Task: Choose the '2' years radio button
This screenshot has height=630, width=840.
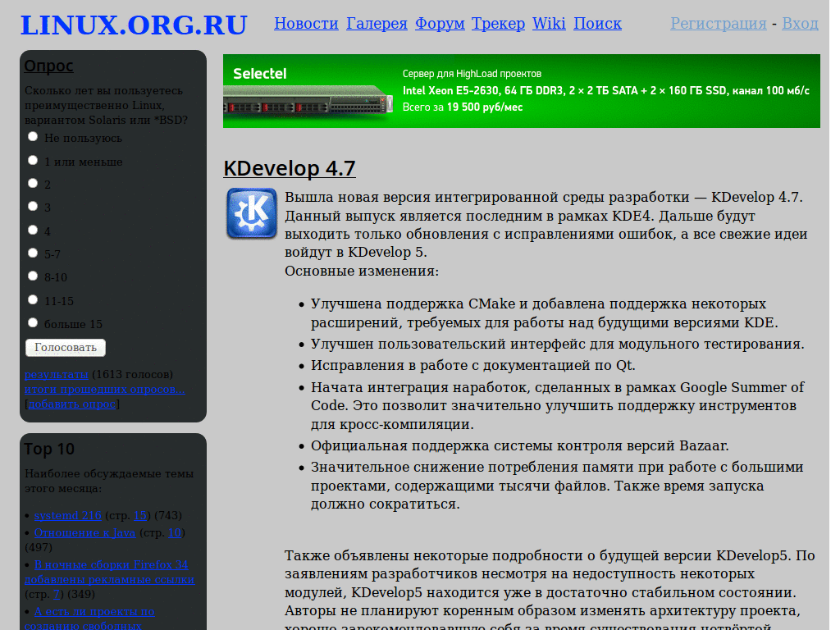Action: point(33,183)
